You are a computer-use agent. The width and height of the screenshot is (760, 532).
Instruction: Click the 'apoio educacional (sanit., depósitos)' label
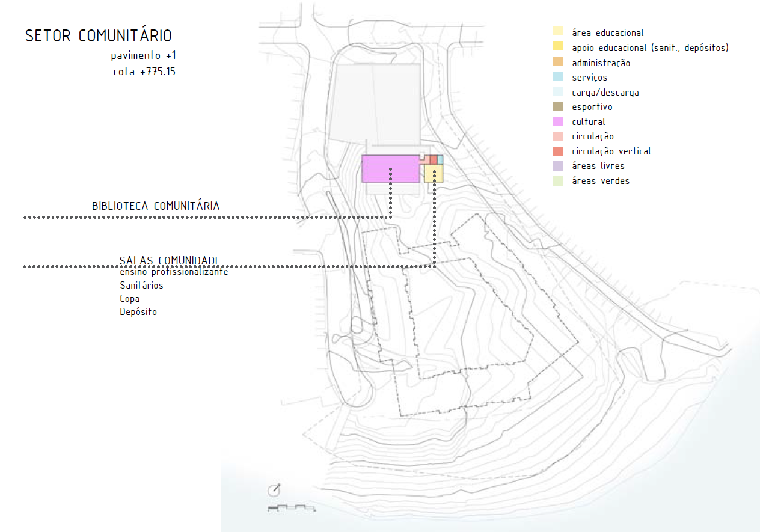pyautogui.click(x=651, y=48)
